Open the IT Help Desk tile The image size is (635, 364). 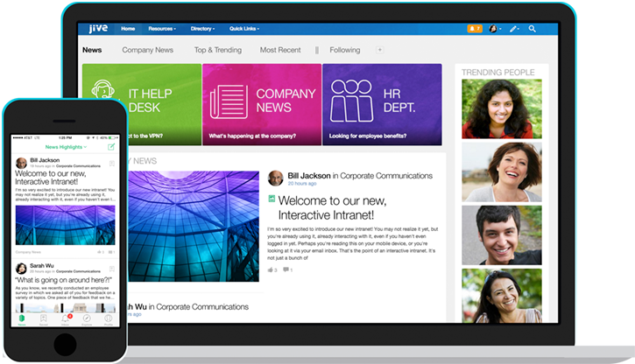click(x=142, y=104)
